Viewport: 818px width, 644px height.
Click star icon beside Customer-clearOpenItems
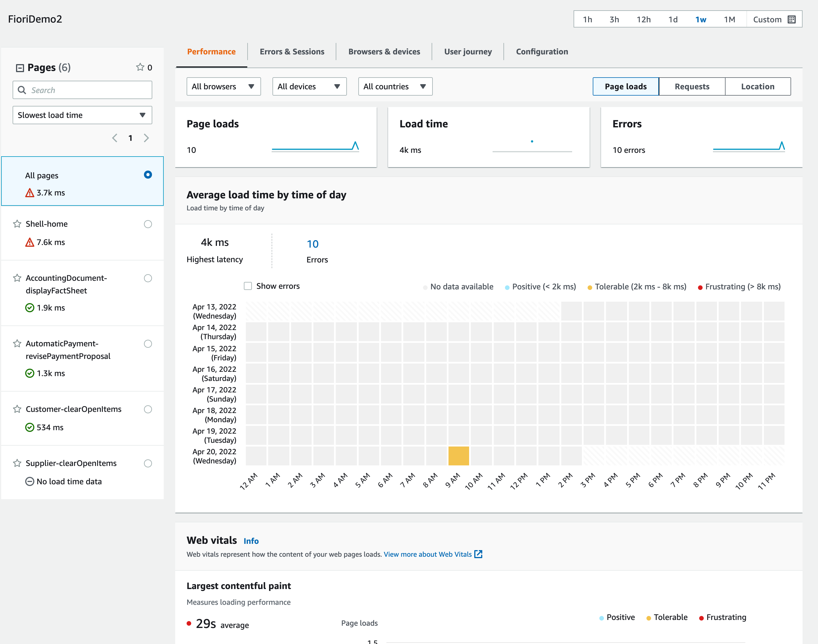tap(17, 409)
